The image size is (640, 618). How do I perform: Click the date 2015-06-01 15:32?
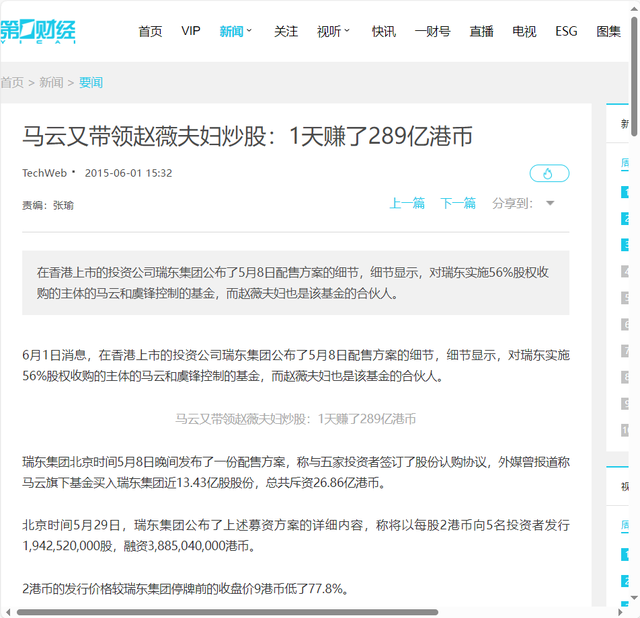128,173
